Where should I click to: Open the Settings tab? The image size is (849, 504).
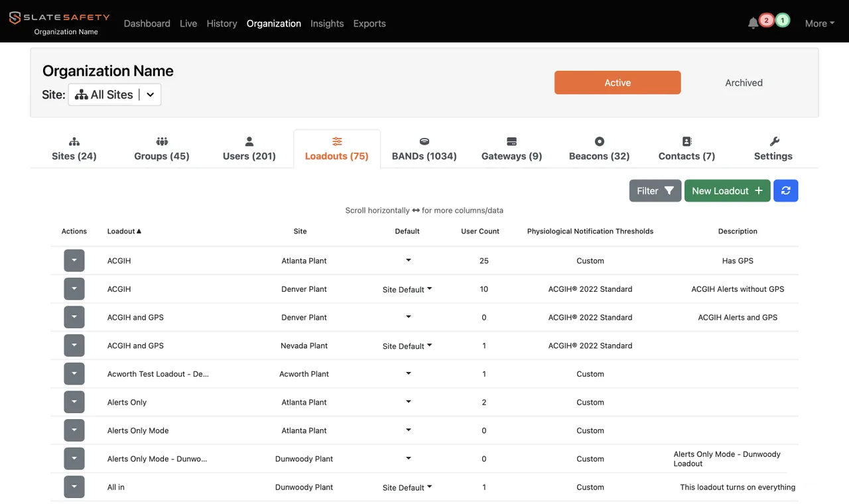click(773, 149)
